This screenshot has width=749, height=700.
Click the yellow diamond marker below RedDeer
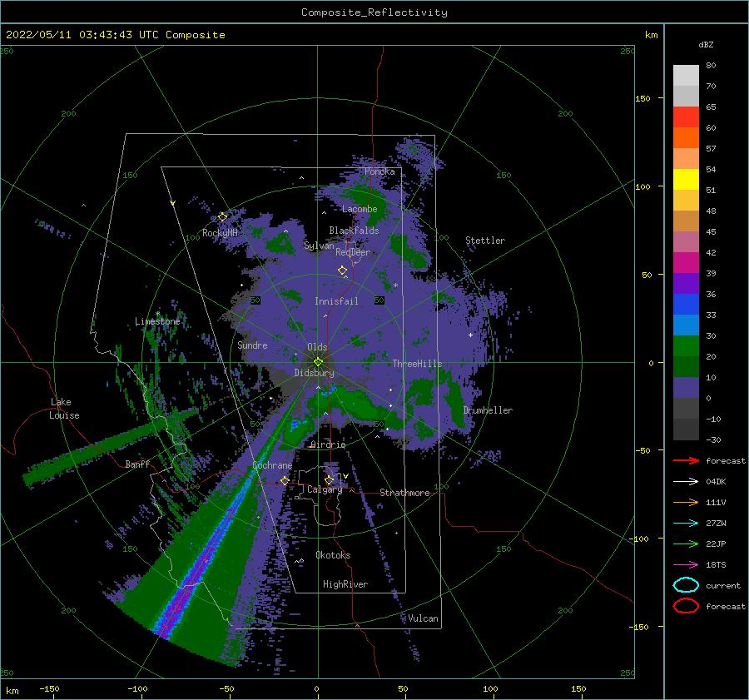(x=342, y=271)
